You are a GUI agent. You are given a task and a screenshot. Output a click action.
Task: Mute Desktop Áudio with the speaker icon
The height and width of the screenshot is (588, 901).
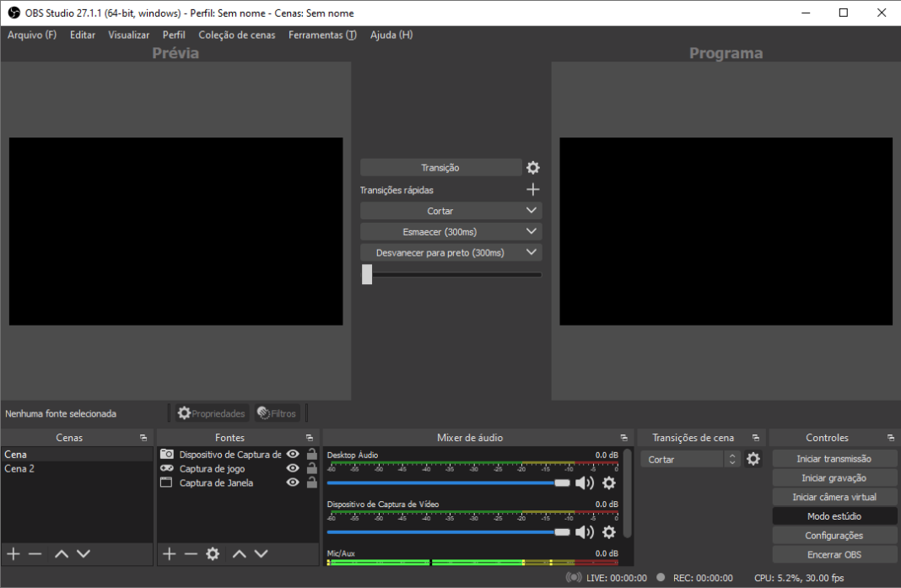(585, 483)
